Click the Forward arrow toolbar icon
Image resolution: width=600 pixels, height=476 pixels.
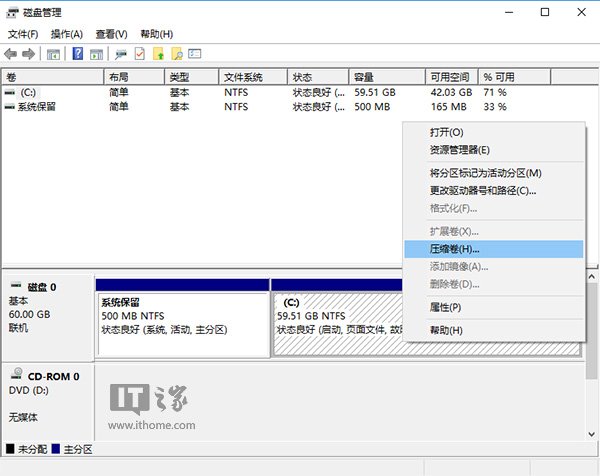29,54
